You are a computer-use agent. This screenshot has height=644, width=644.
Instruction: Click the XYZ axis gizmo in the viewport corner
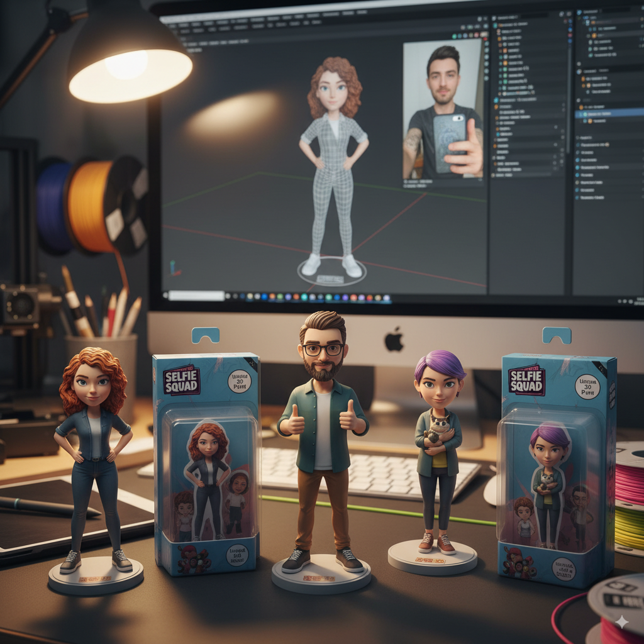pyautogui.click(x=172, y=267)
